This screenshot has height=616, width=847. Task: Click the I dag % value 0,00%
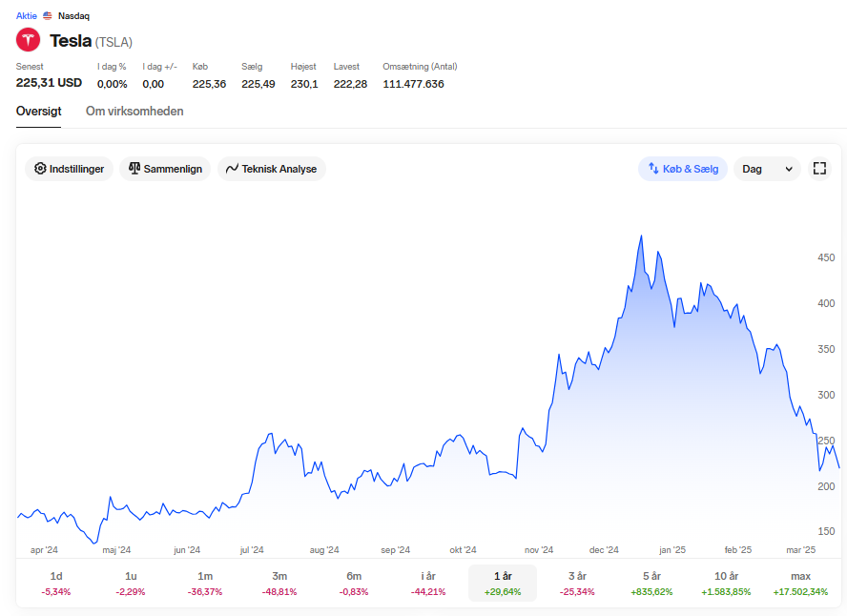(x=113, y=84)
